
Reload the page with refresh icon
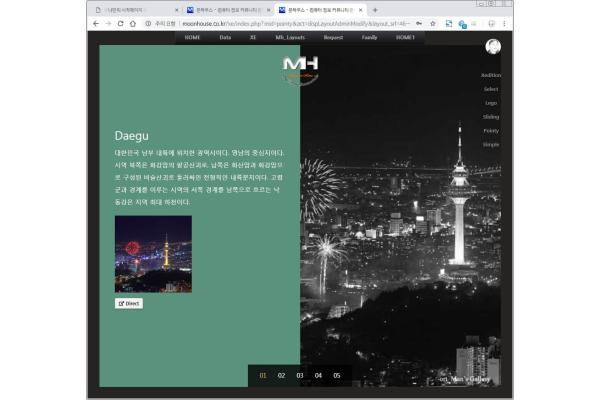point(121,24)
